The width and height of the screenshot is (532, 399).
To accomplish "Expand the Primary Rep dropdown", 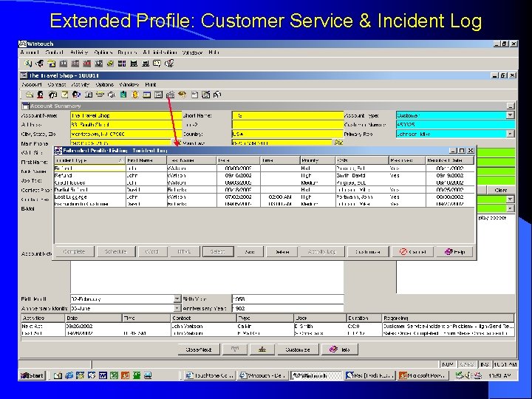I will pyautogui.click(x=511, y=134).
